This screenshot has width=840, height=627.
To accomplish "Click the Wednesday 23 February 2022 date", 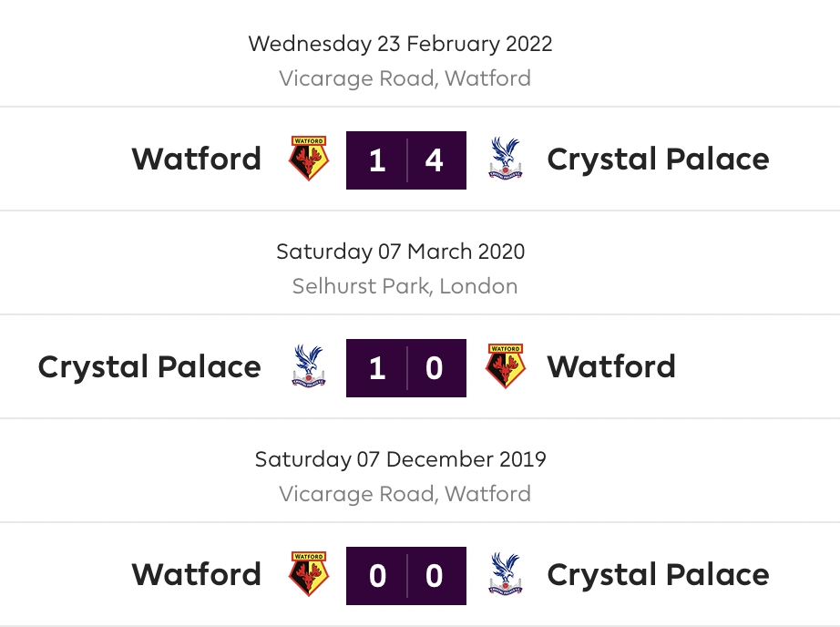I will coord(400,44).
